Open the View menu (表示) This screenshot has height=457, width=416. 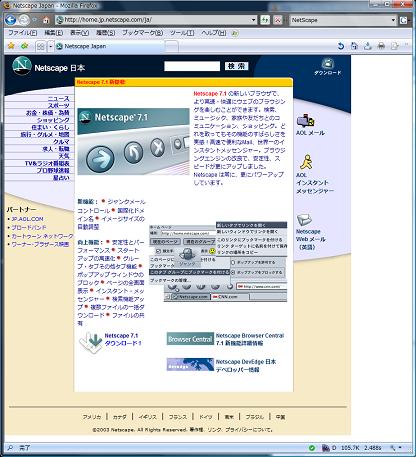click(79, 33)
